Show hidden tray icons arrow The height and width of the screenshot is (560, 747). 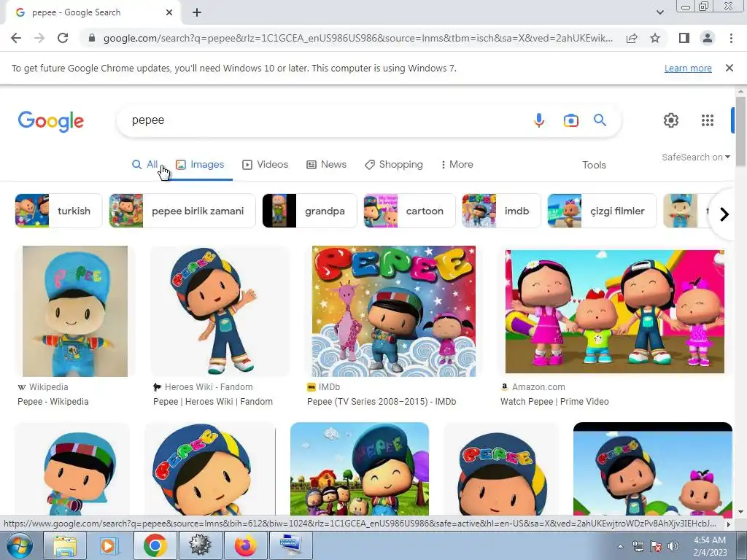click(620, 546)
